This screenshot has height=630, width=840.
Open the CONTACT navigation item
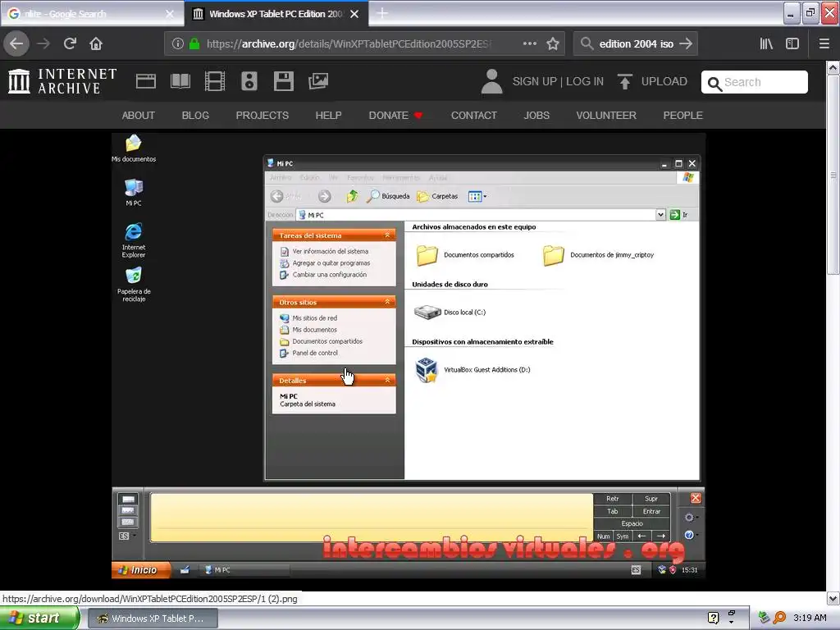[x=473, y=115]
